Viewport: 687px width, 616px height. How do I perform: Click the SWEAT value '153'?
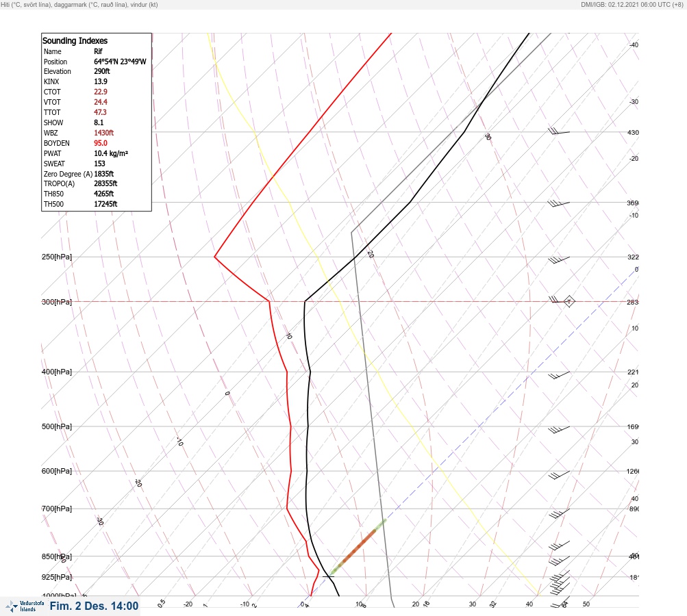(100, 164)
